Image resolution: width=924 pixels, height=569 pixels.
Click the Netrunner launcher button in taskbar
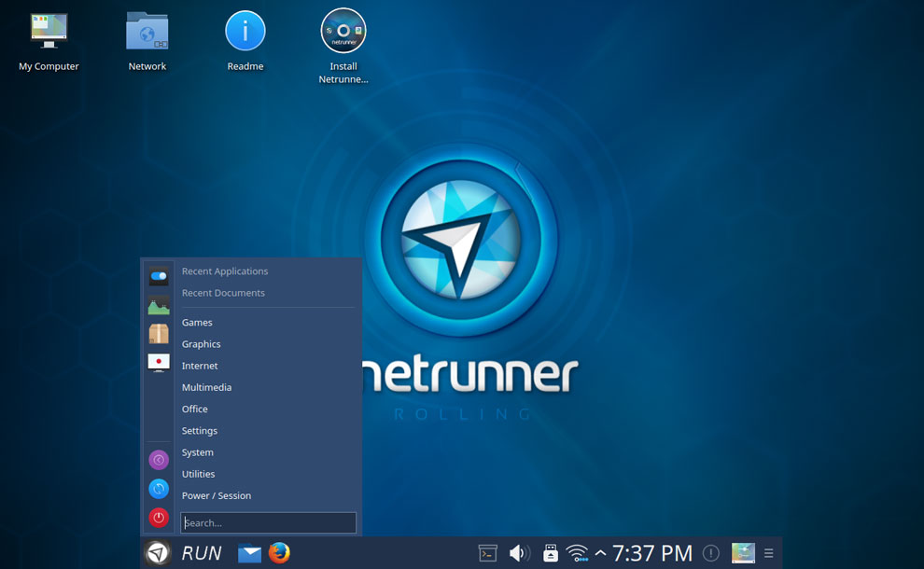(x=158, y=553)
